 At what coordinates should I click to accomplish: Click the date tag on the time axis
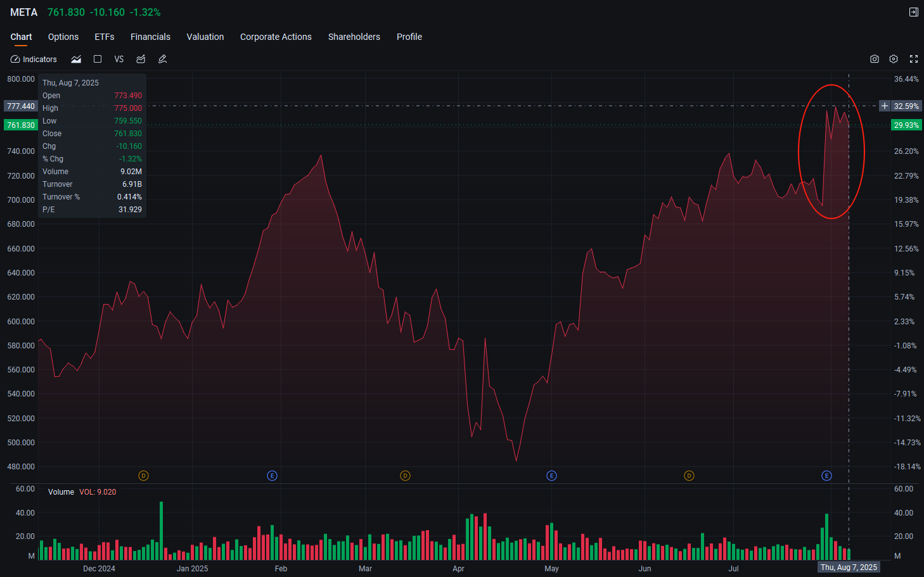[x=849, y=567]
